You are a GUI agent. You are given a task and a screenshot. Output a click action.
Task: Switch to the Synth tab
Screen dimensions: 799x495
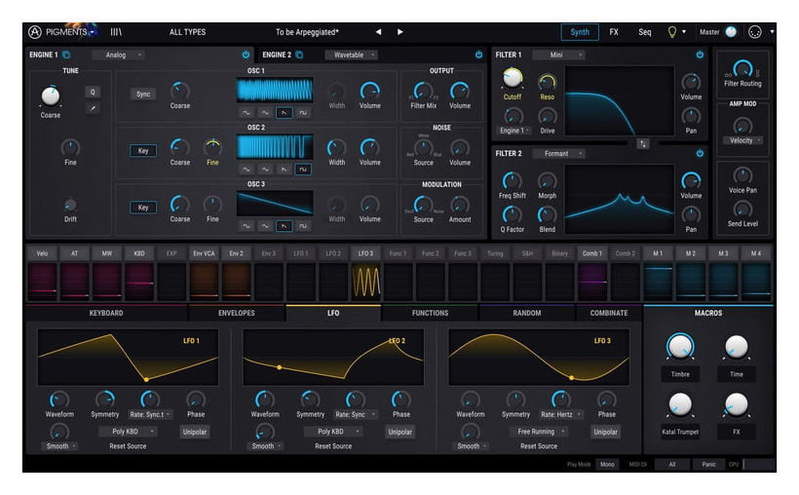point(580,32)
